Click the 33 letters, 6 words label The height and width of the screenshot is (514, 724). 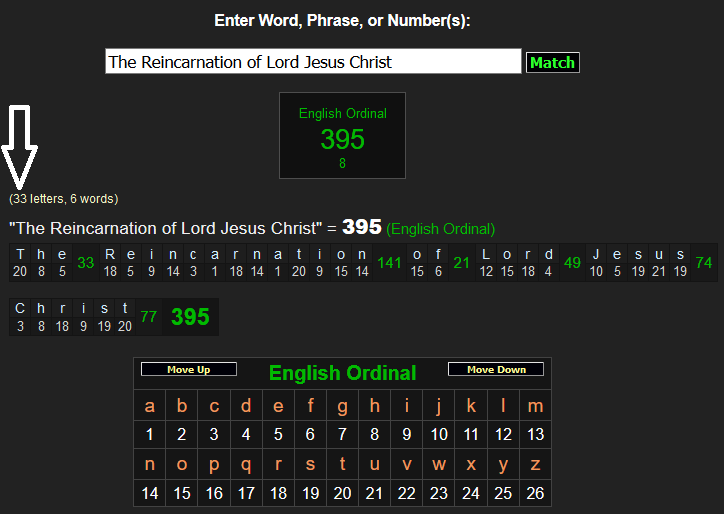point(64,199)
